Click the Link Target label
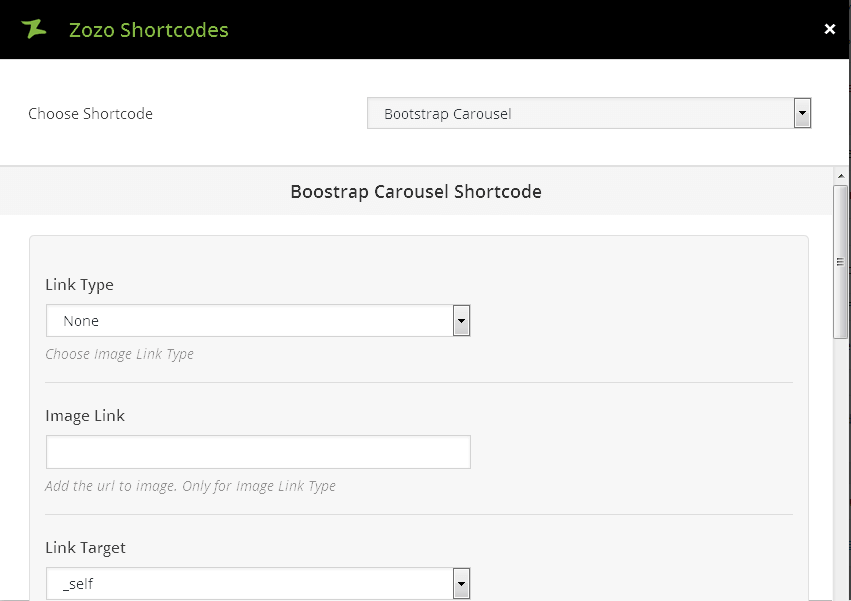This screenshot has width=851, height=601. [85, 548]
